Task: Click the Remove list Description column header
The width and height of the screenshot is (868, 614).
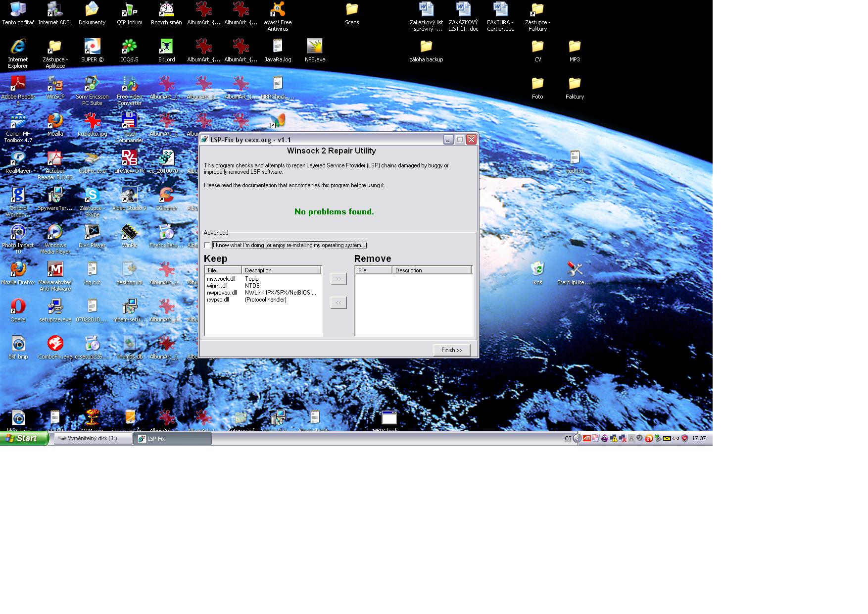Action: pyautogui.click(x=431, y=270)
